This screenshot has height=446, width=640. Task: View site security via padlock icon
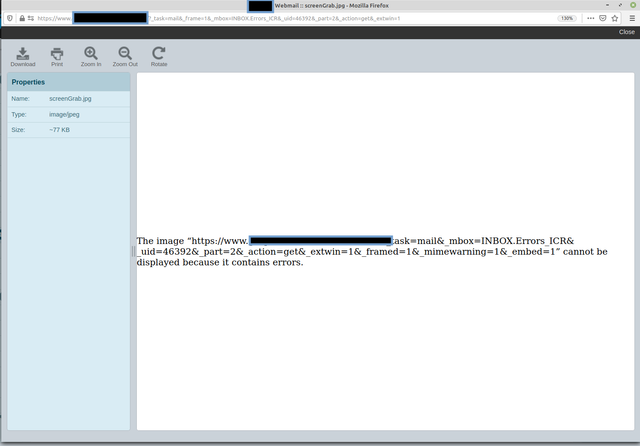tap(22, 18)
